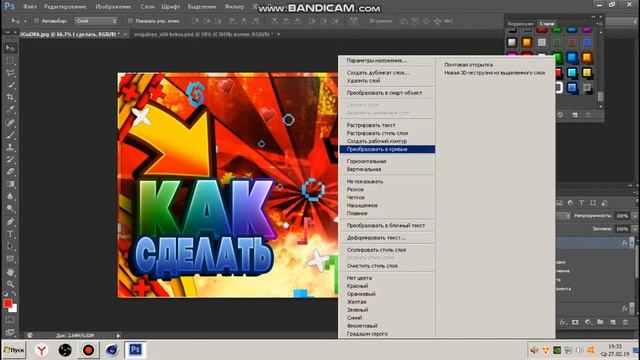Select the Rectangle shape tool
Image resolution: width=640 pixels, height=360 pixels.
click(10, 259)
